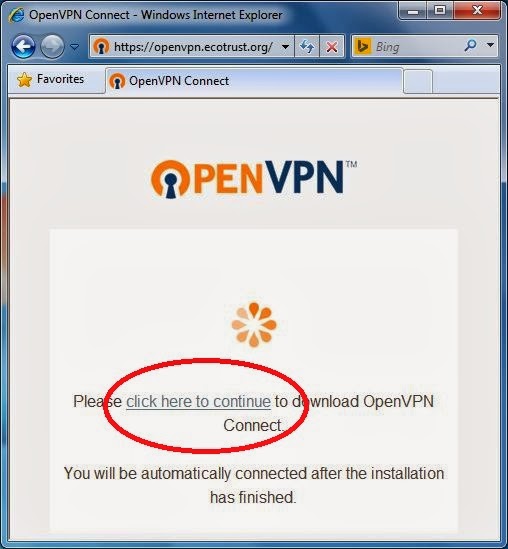
Task: Click the greyed Forward arrow button
Action: (52, 46)
